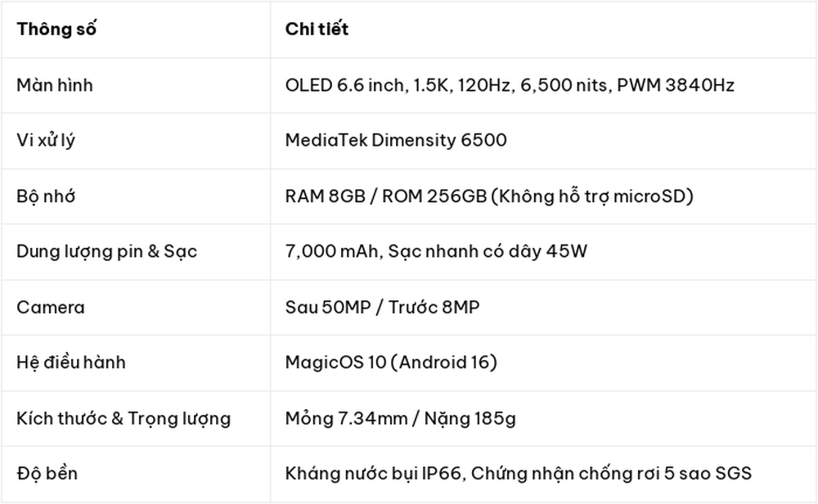
Task: Click 'PWM 3840Hz' text in display row
Action: pos(676,85)
